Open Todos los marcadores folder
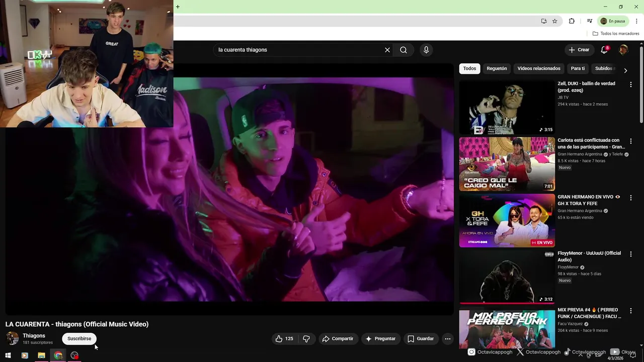Image resolution: width=644 pixels, height=362 pixels. click(x=616, y=34)
